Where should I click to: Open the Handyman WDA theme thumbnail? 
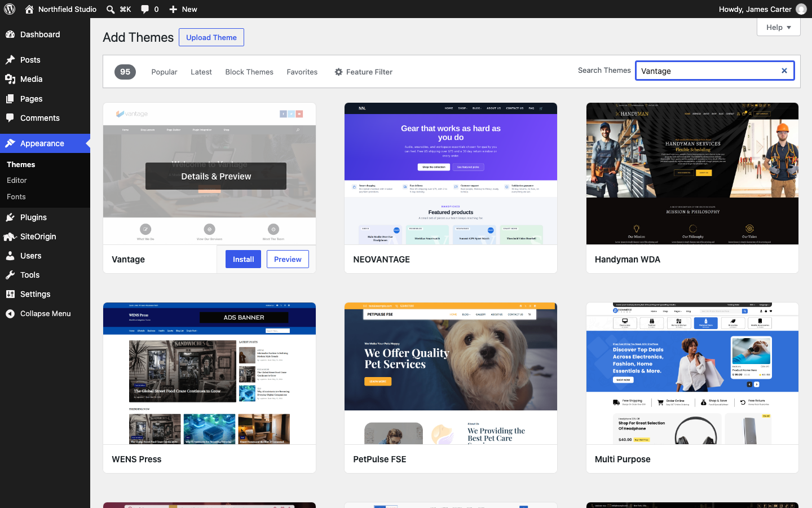692,174
